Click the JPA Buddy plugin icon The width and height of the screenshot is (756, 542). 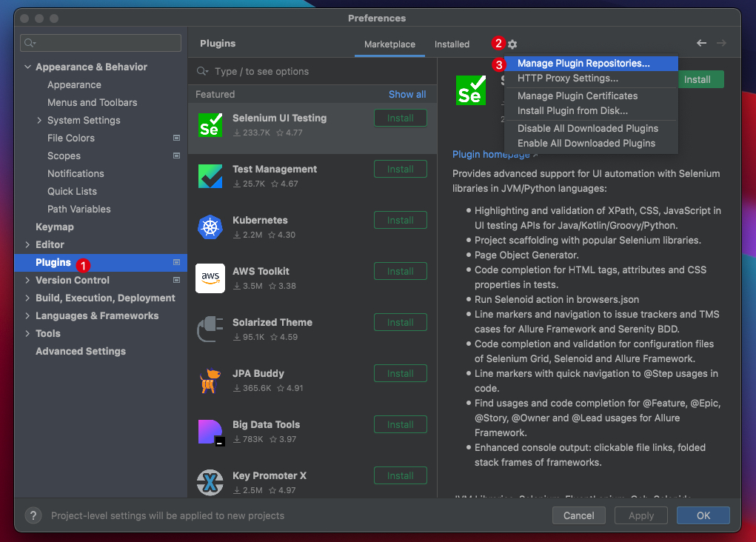click(x=210, y=381)
